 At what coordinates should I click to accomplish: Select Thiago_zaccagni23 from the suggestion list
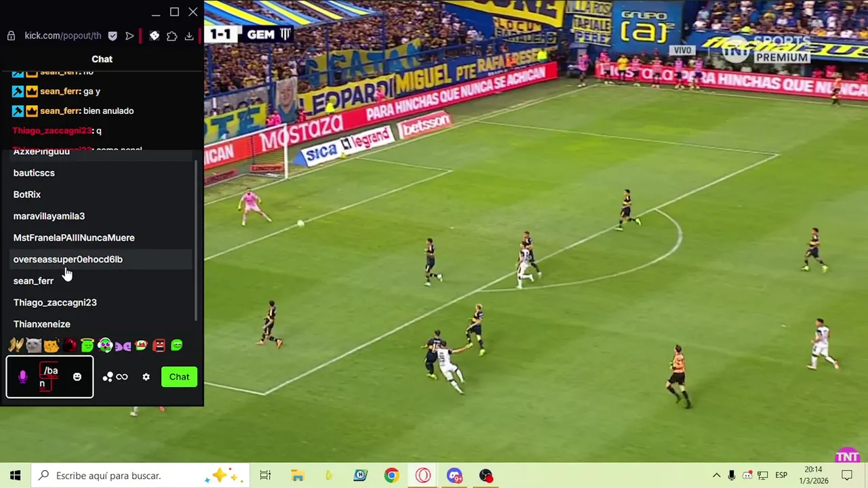pos(102,303)
